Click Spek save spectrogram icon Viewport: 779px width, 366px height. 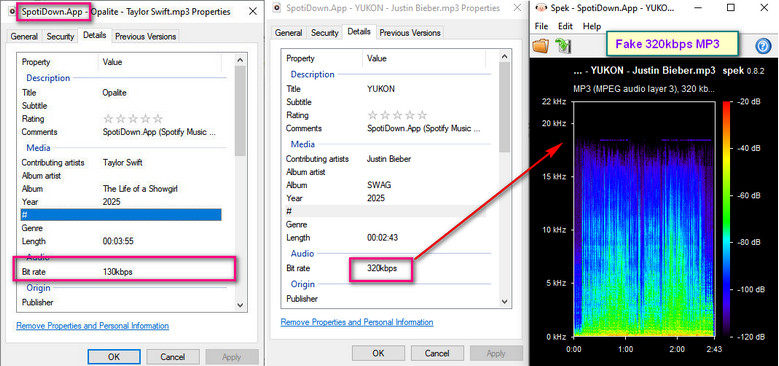(563, 46)
